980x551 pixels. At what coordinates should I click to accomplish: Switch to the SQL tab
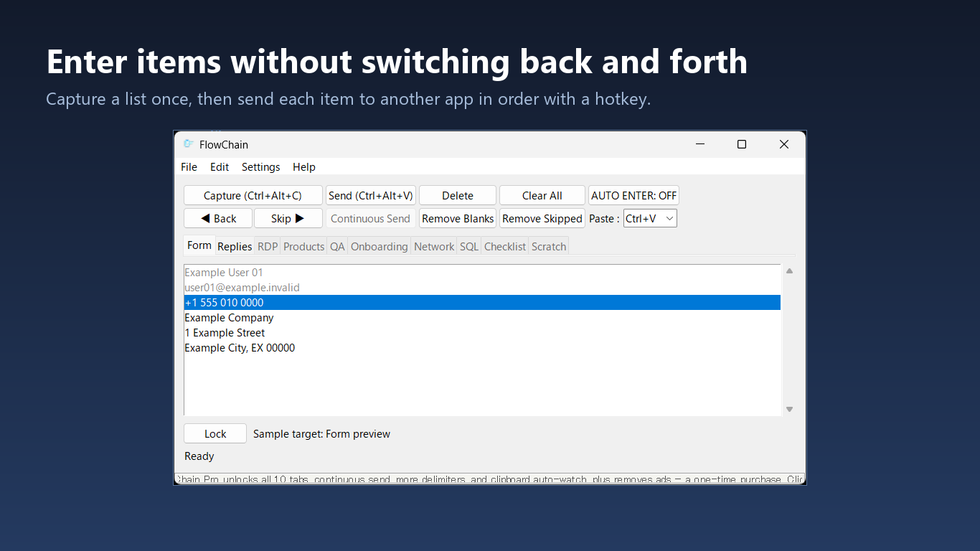[469, 247]
